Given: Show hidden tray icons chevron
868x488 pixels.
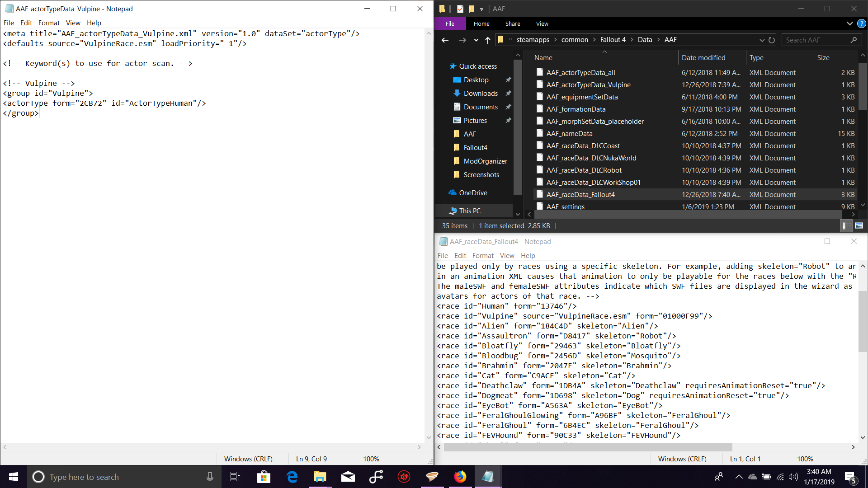Looking at the screenshot, I should click(x=739, y=477).
